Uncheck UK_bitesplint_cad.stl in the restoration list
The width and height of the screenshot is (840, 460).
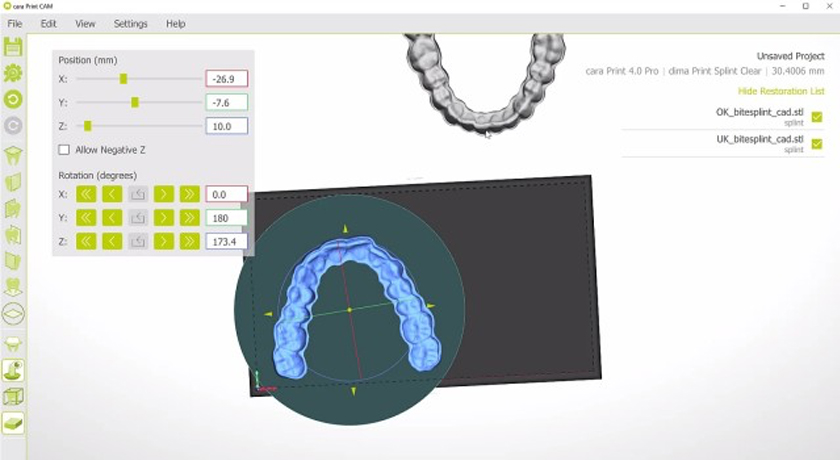(817, 144)
